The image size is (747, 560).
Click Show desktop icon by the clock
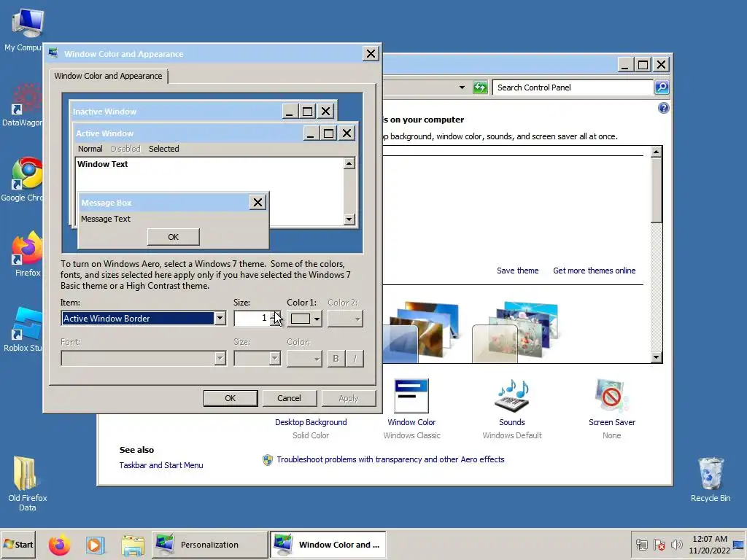tap(740, 545)
